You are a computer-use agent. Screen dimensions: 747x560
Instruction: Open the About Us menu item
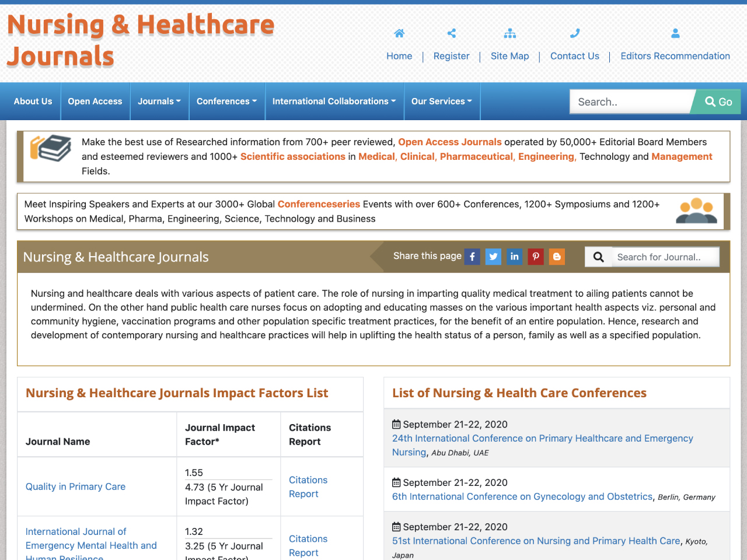tap(33, 101)
